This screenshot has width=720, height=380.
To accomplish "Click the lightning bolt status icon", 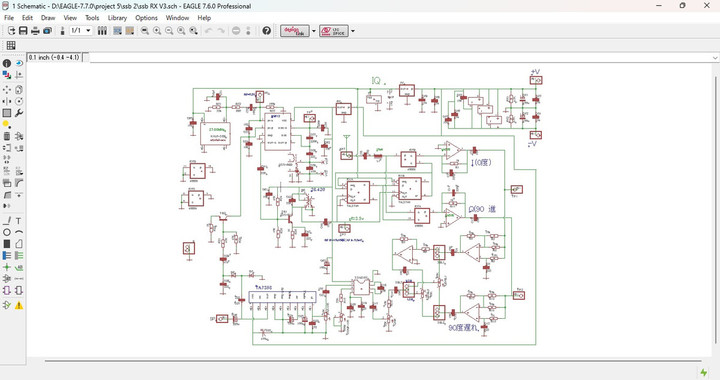I will pyautogui.click(x=704, y=372).
